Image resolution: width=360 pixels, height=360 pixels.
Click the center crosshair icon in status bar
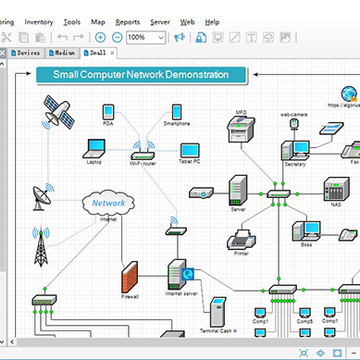[320, 353]
